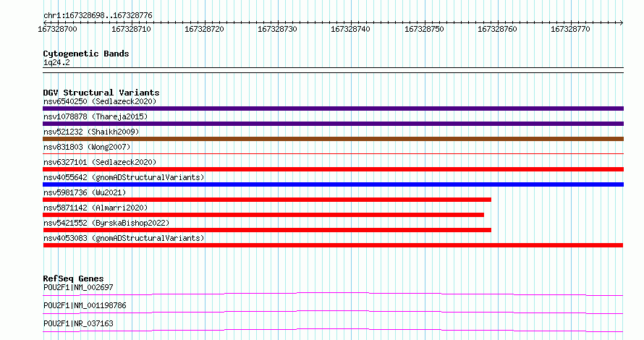Select the purple bar for nsv6540250
Screen dimensions: 644x340
pyautogui.click(x=333, y=109)
